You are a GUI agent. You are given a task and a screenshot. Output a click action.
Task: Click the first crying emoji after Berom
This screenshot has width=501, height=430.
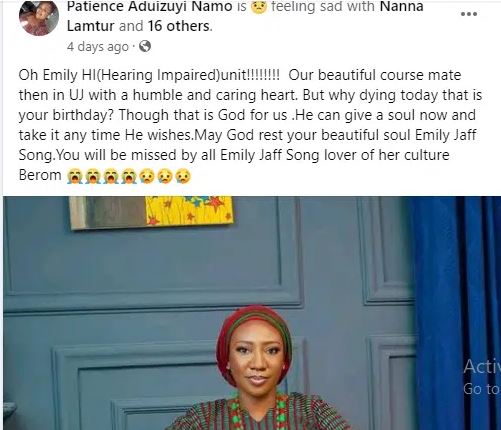[x=74, y=176]
